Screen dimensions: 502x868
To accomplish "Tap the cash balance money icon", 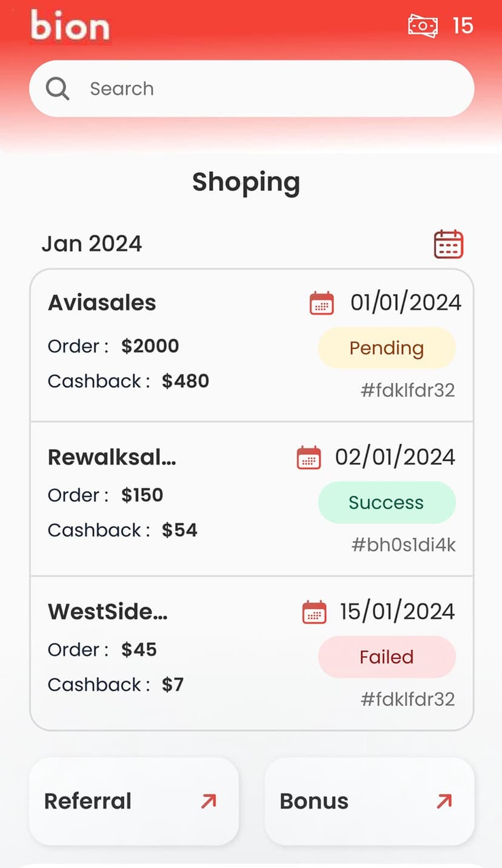I will (x=423, y=26).
